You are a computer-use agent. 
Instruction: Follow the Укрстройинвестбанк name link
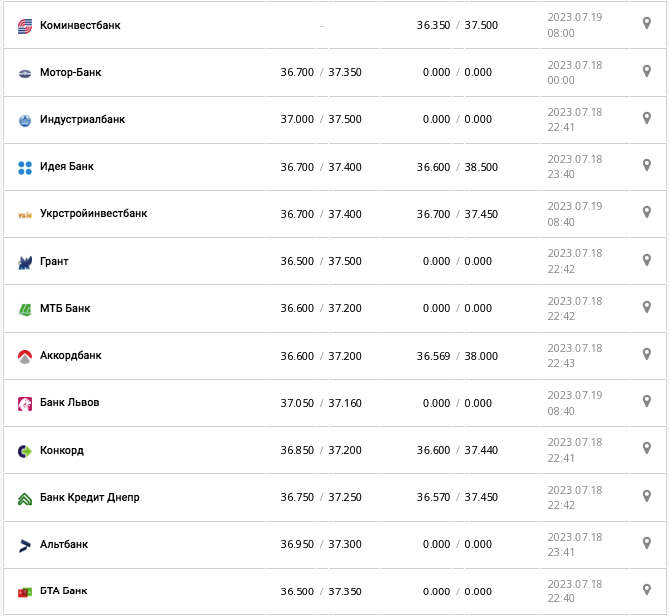click(x=93, y=213)
